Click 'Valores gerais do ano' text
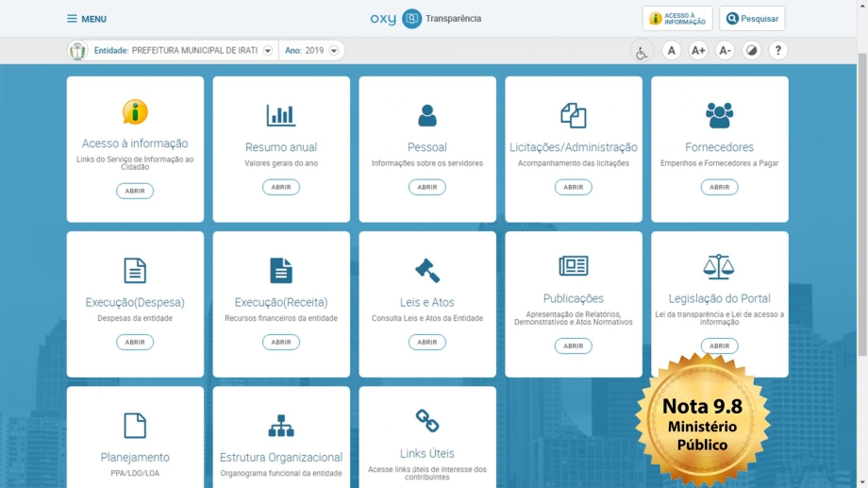 280,163
